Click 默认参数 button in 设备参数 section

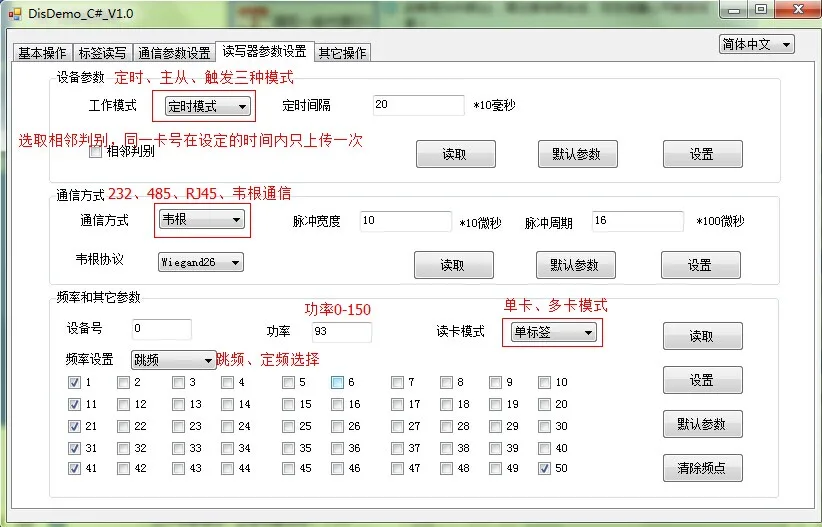click(577, 154)
